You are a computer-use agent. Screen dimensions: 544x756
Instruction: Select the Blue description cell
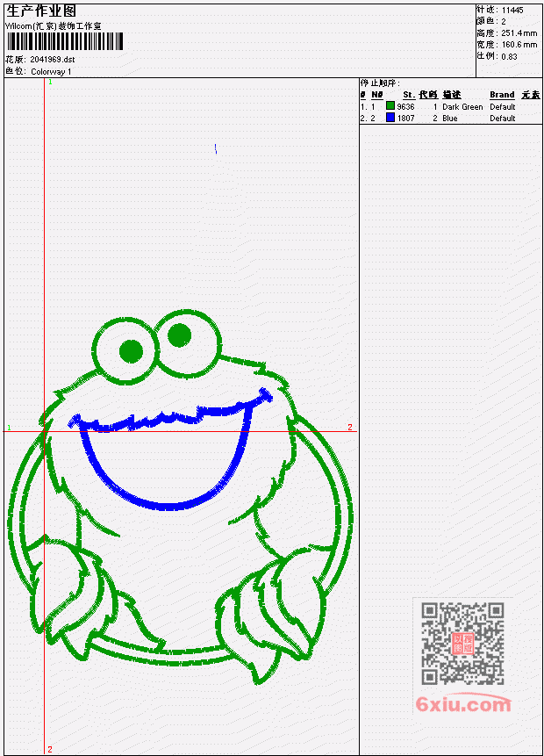[x=450, y=119]
